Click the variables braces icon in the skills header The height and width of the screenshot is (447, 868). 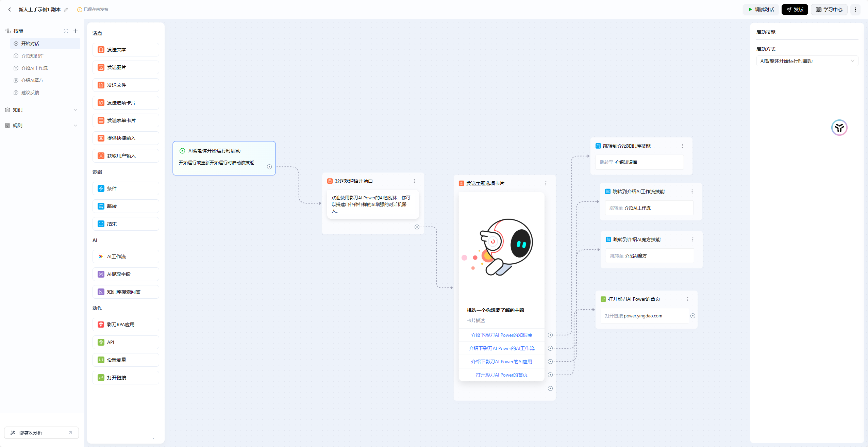click(x=66, y=31)
